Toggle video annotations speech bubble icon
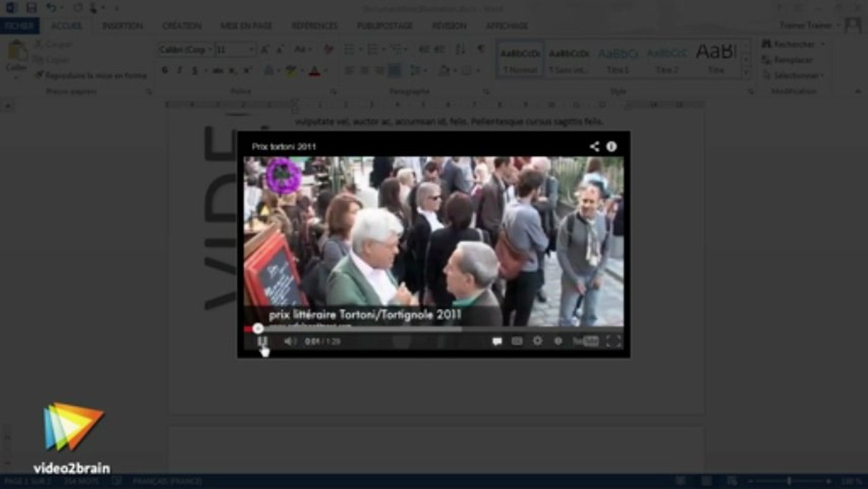 pos(497,341)
